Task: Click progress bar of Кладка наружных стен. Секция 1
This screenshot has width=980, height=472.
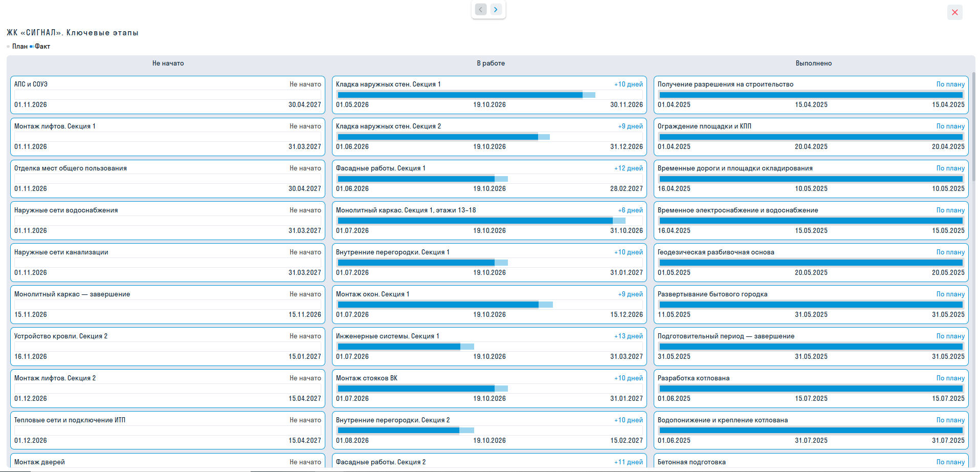Action: click(489, 95)
